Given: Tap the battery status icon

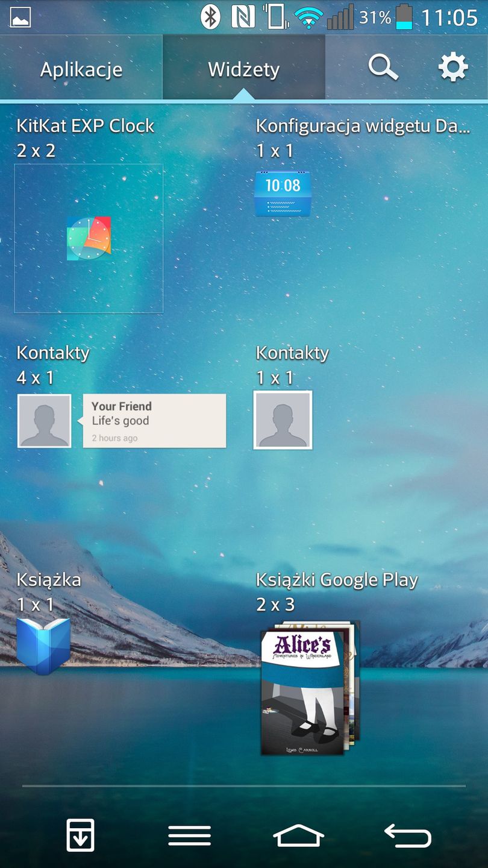Looking at the screenshot, I should click(404, 17).
